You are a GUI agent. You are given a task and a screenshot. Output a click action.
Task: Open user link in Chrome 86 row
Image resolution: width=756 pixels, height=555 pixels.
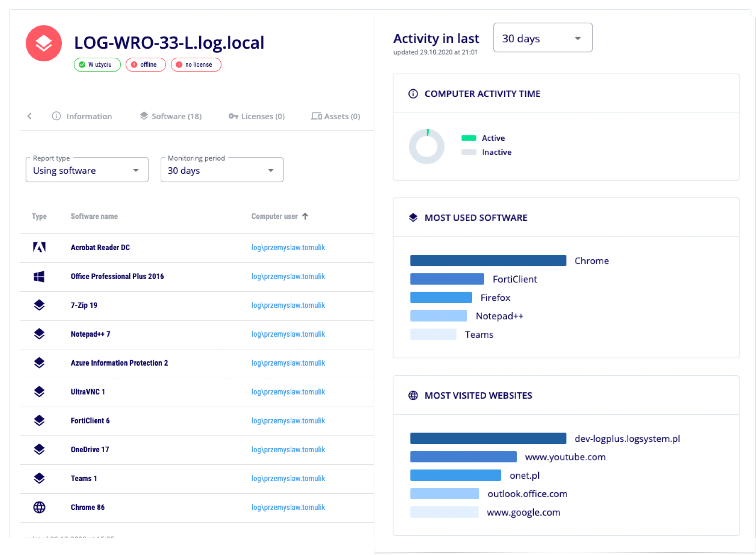tap(288, 507)
